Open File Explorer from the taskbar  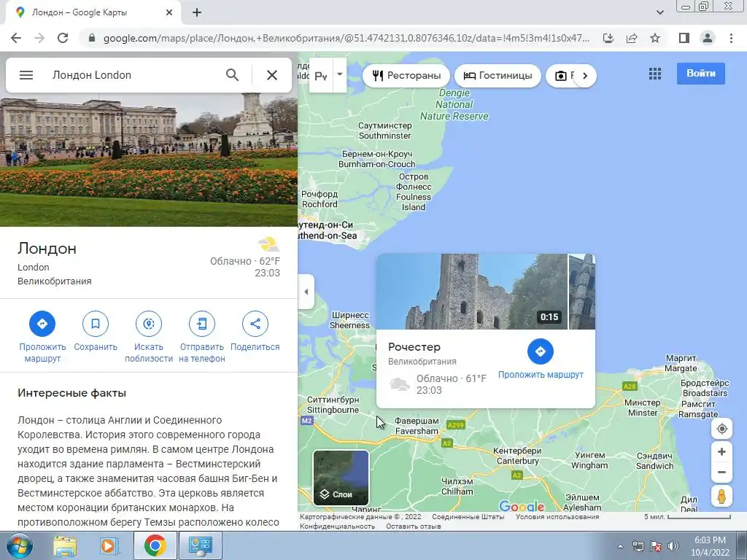pyautogui.click(x=64, y=545)
